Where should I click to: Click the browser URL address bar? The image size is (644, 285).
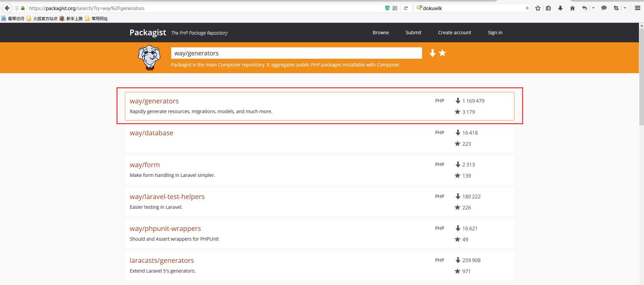pos(205,8)
